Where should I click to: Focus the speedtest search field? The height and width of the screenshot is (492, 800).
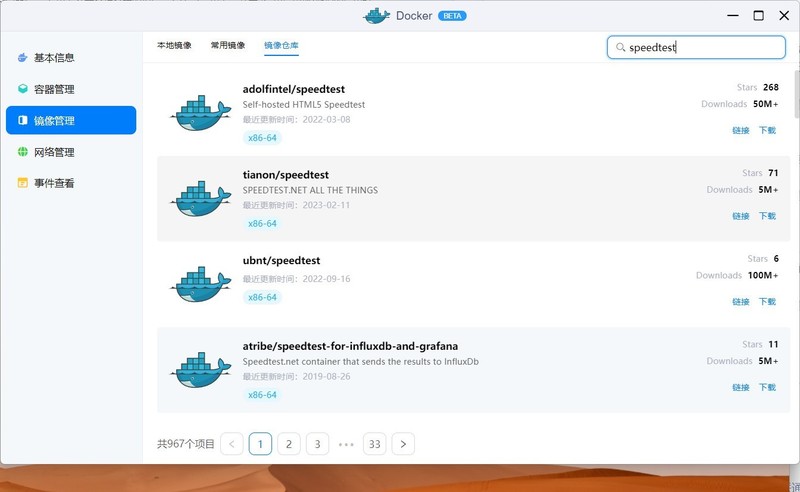[696, 47]
